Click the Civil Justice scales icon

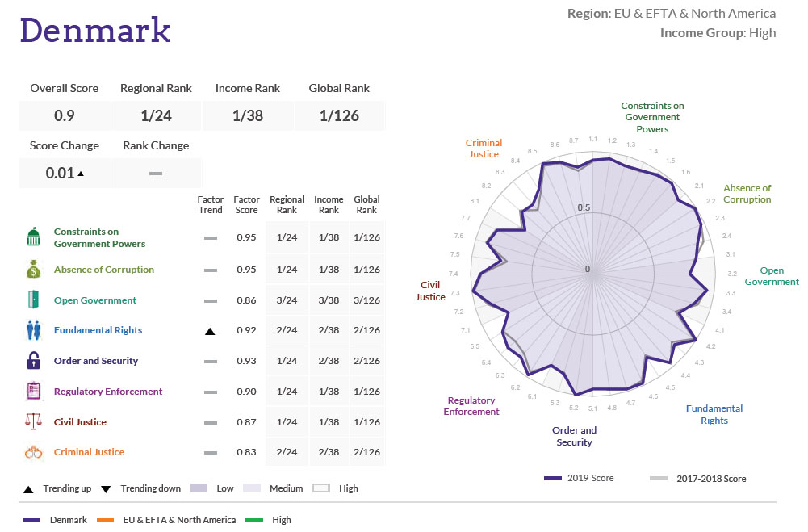[x=33, y=421]
